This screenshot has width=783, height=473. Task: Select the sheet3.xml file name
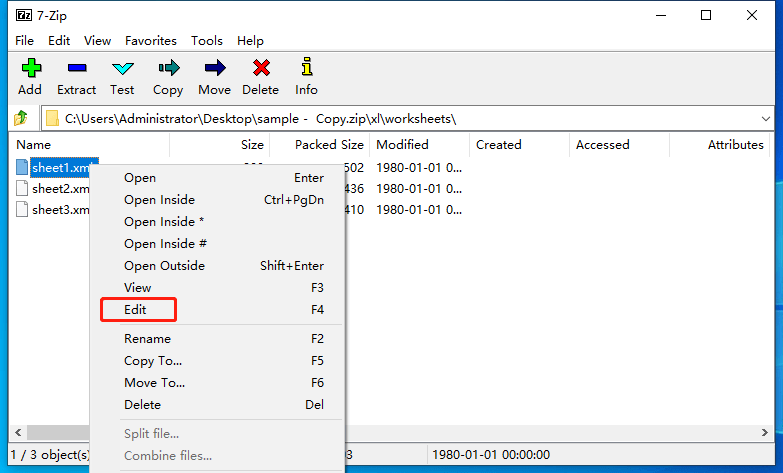pyautogui.click(x=60, y=210)
